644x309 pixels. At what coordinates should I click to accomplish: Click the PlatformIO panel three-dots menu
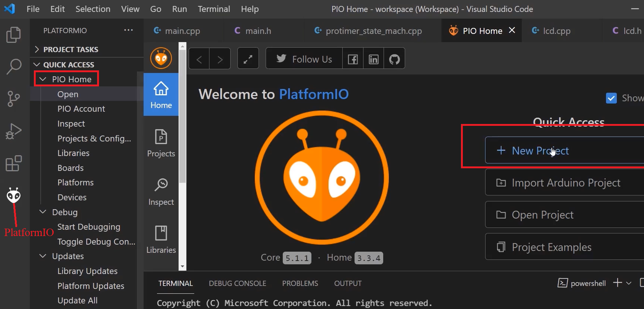point(128,30)
